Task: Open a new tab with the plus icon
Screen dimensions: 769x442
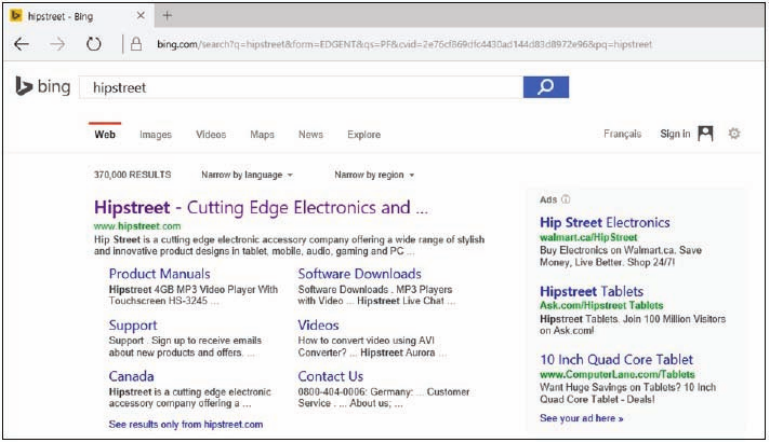Action: [167, 16]
